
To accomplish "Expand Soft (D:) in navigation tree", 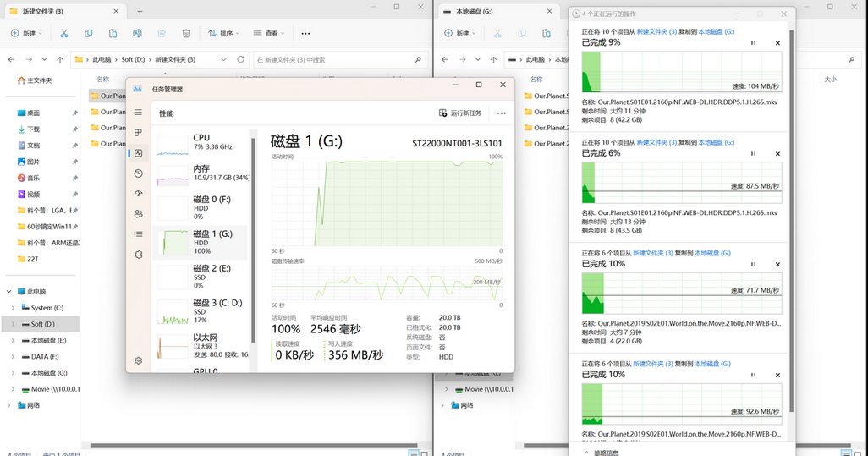I will point(13,324).
